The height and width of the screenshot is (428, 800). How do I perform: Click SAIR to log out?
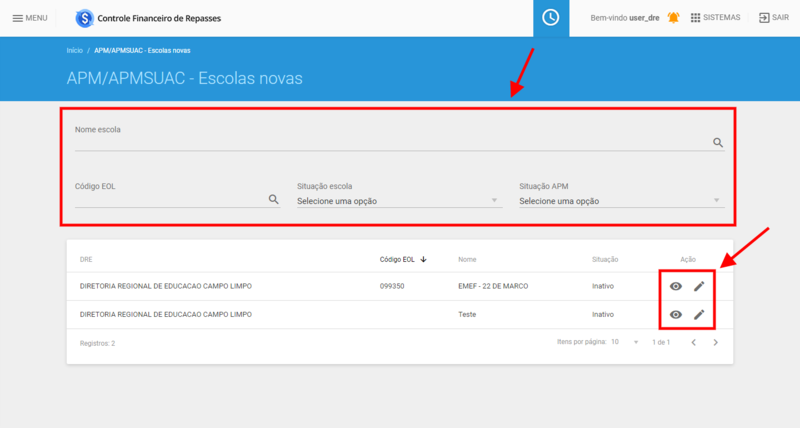773,18
